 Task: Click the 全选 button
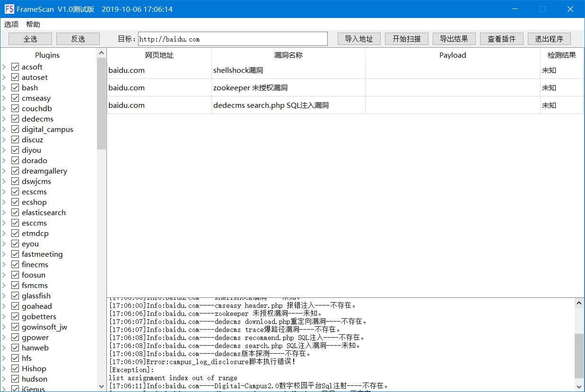tap(30, 39)
